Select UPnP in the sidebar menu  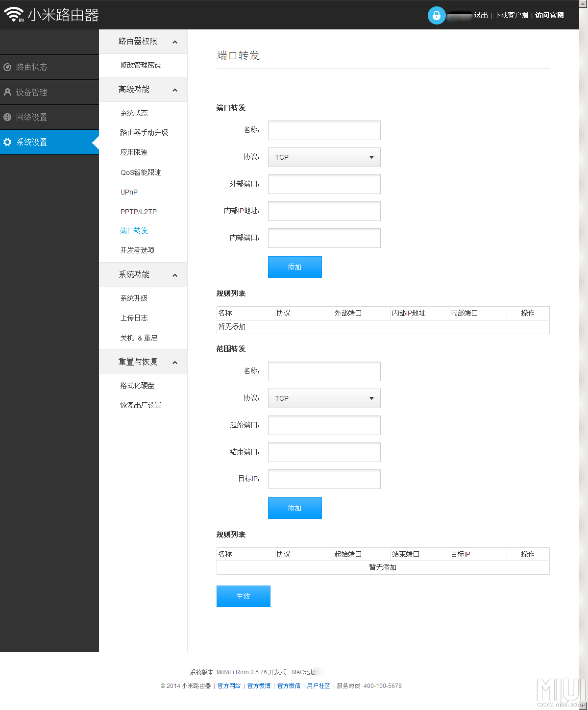click(x=129, y=192)
